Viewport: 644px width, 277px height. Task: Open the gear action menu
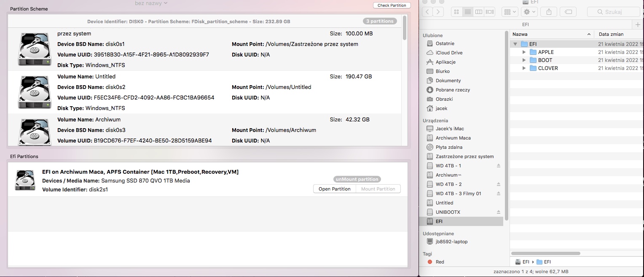point(529,12)
